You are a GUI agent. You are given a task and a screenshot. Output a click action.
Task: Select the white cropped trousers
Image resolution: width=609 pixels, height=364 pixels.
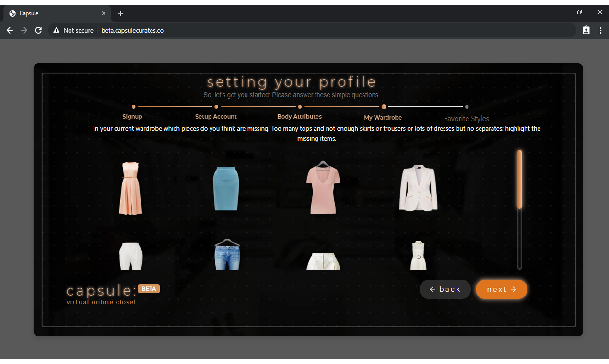tap(130, 255)
